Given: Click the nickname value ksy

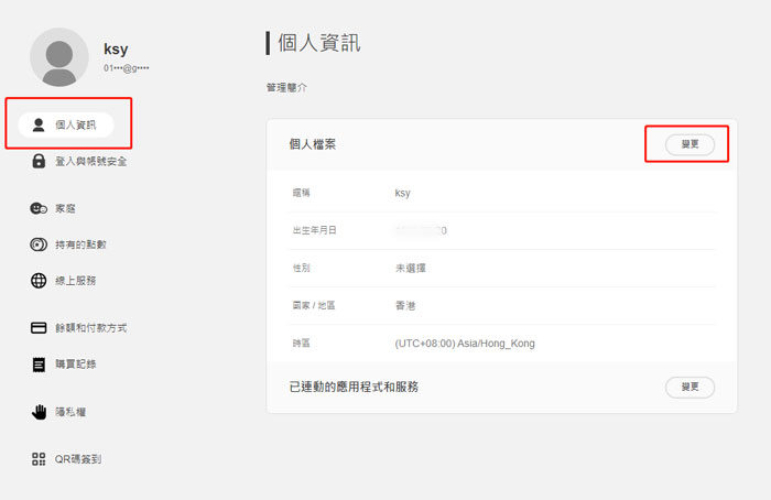Looking at the screenshot, I should coord(402,193).
